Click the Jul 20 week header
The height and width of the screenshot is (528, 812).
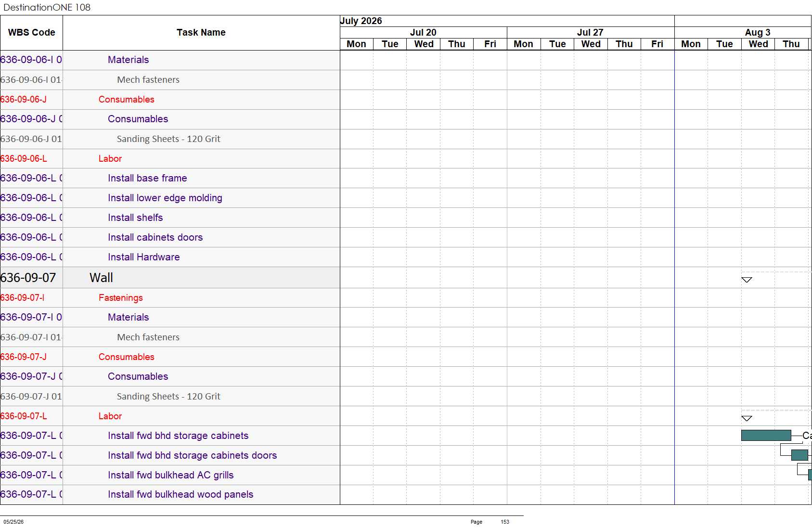click(x=423, y=32)
